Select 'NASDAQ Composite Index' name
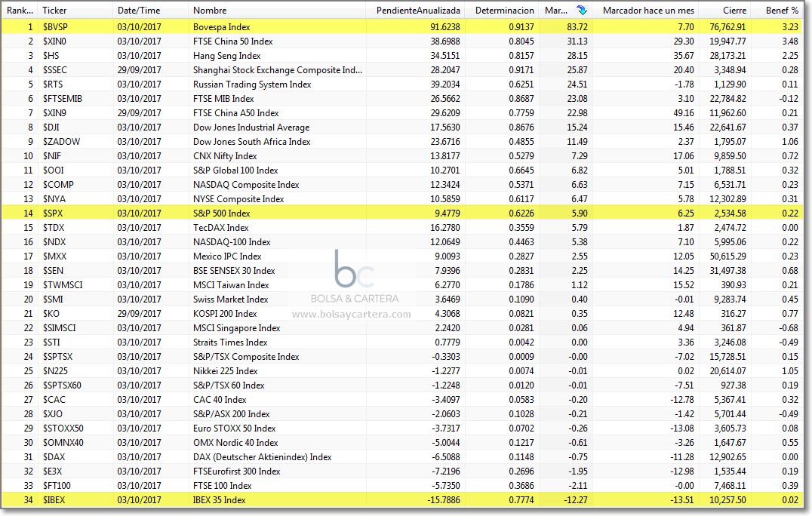812x516 pixels. (247, 185)
